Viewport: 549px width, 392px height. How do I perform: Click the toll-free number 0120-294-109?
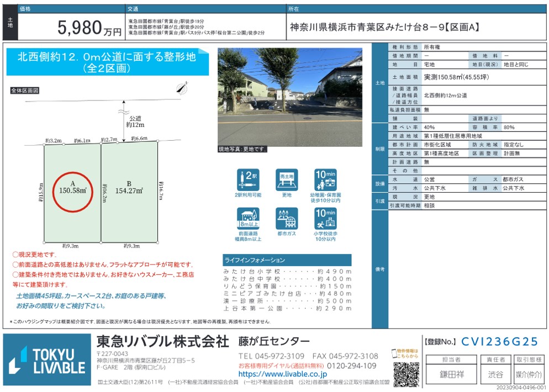(x=351, y=365)
